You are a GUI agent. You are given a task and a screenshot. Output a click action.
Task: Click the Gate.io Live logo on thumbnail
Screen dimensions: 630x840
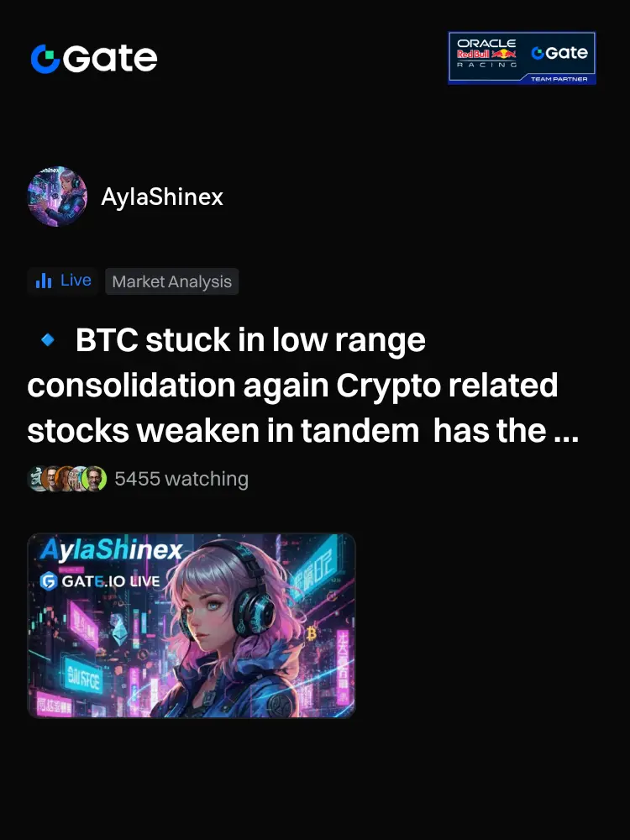(x=100, y=581)
